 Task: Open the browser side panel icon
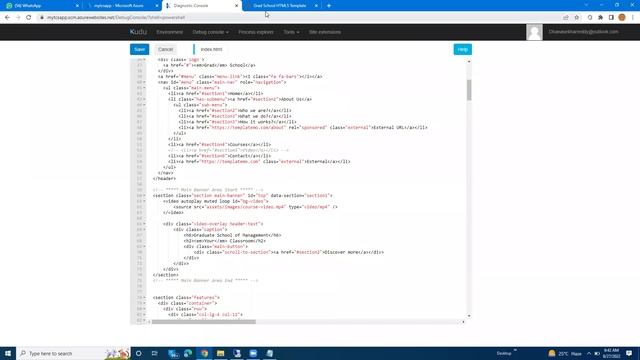click(611, 18)
